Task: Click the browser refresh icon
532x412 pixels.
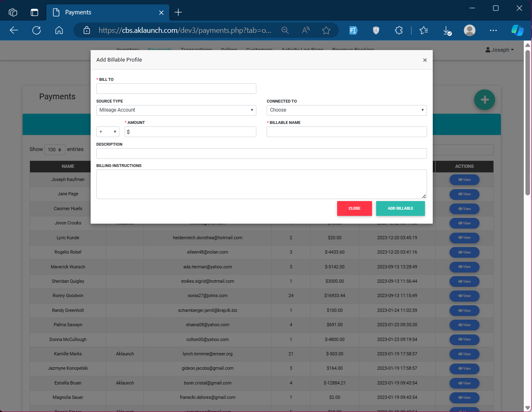Action: [37, 30]
